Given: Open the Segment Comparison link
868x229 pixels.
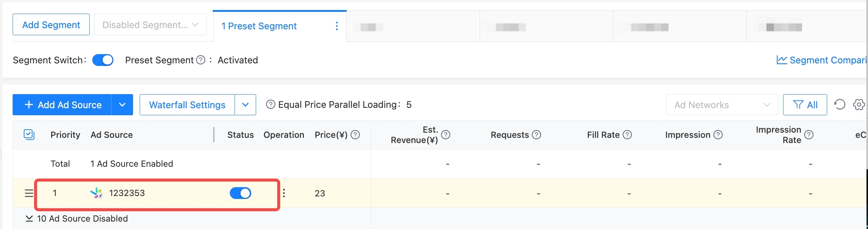Looking at the screenshot, I should (823, 60).
